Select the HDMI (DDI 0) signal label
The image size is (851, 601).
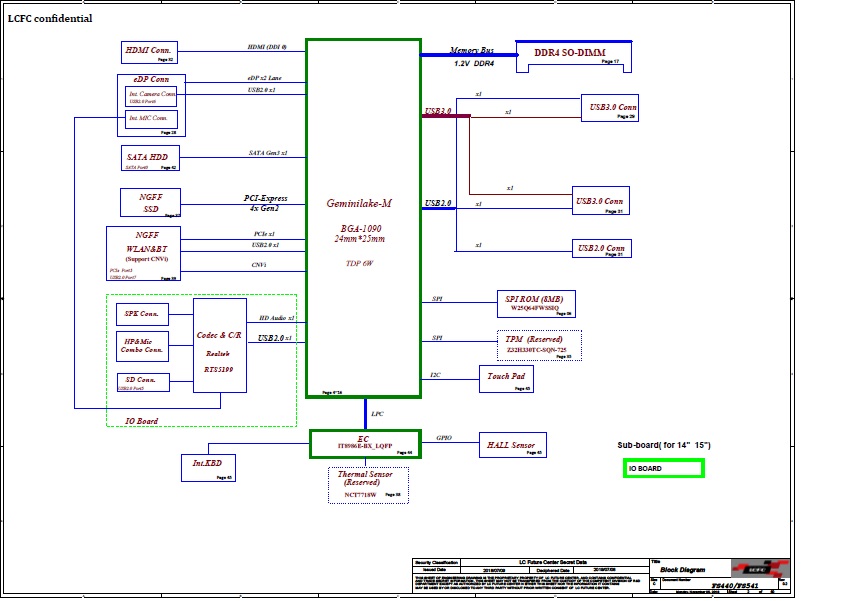[x=267, y=47]
